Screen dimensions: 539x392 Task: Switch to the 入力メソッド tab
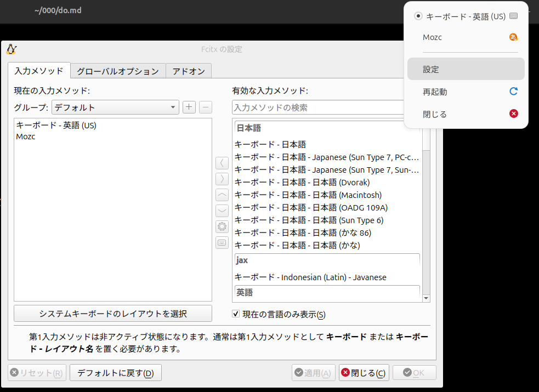(x=39, y=71)
